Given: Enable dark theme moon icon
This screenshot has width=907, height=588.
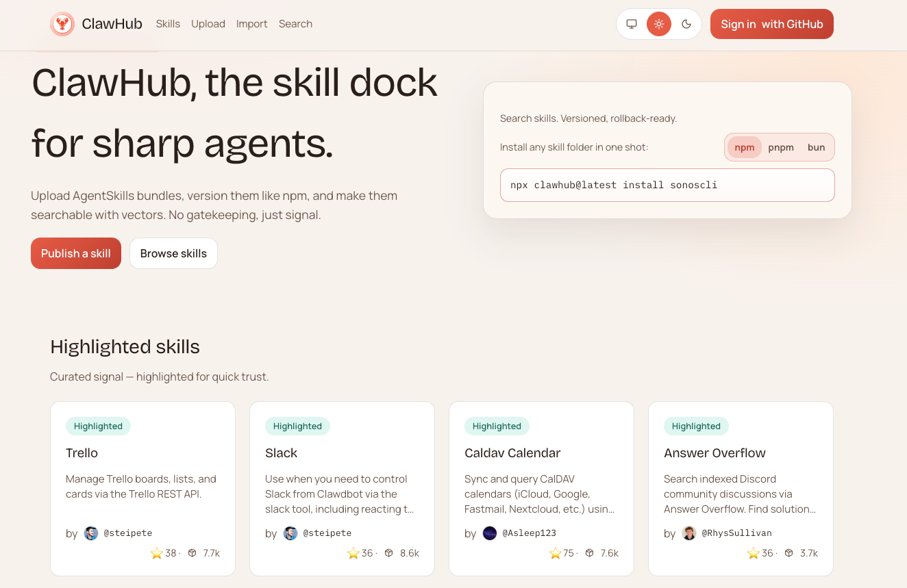Looking at the screenshot, I should [686, 24].
